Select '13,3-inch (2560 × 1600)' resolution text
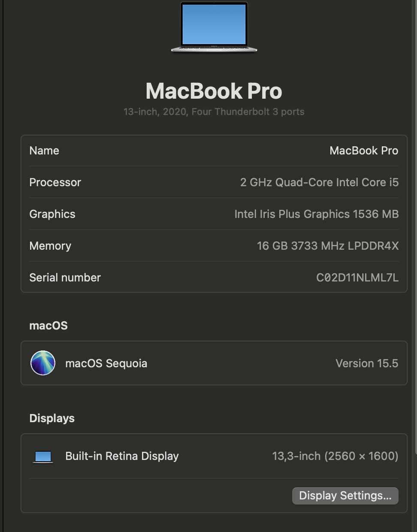This screenshot has width=417, height=532. coord(335,456)
